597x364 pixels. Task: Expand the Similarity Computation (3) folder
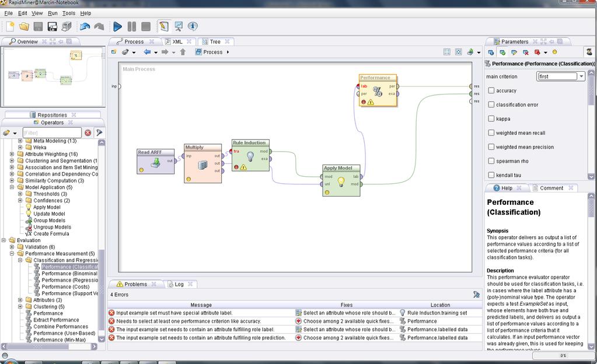[12, 180]
